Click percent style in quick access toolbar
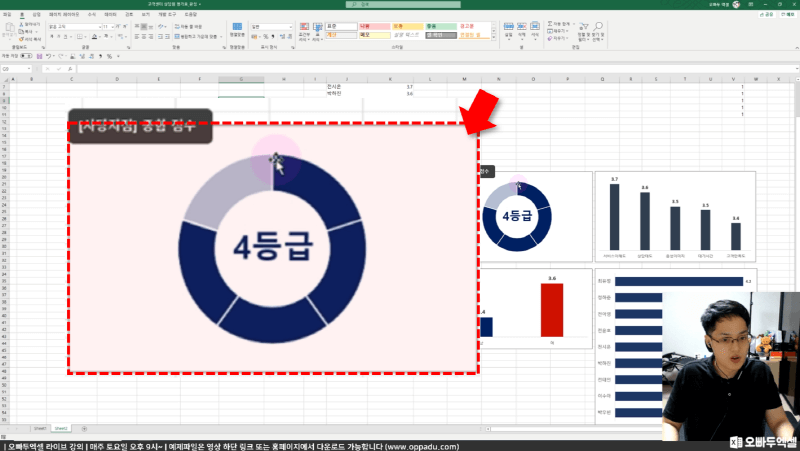This screenshot has width=800, height=451. [x=109, y=56]
